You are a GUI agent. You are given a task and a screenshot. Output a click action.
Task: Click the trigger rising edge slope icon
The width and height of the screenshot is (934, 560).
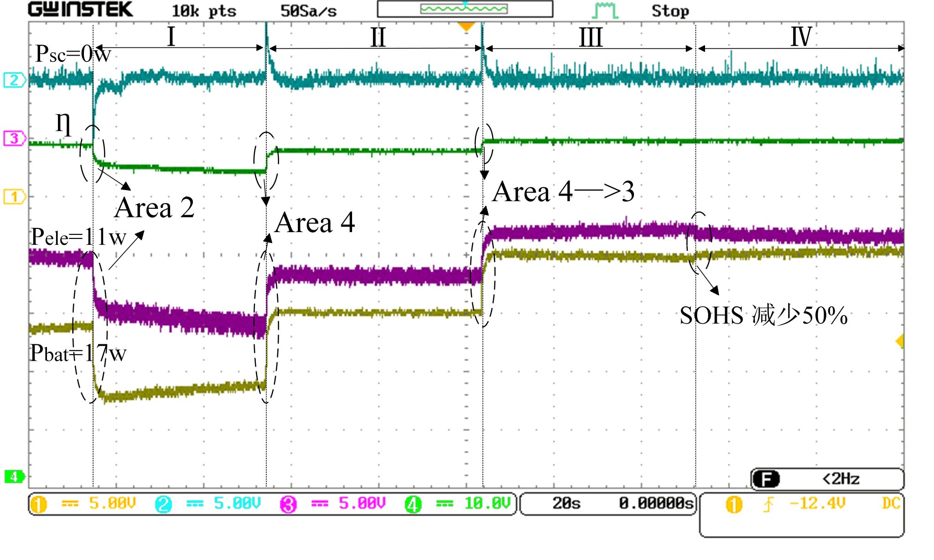point(768,504)
